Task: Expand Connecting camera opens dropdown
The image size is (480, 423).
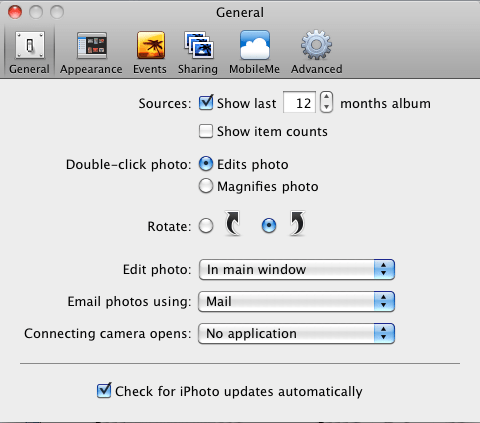Action: click(x=297, y=333)
